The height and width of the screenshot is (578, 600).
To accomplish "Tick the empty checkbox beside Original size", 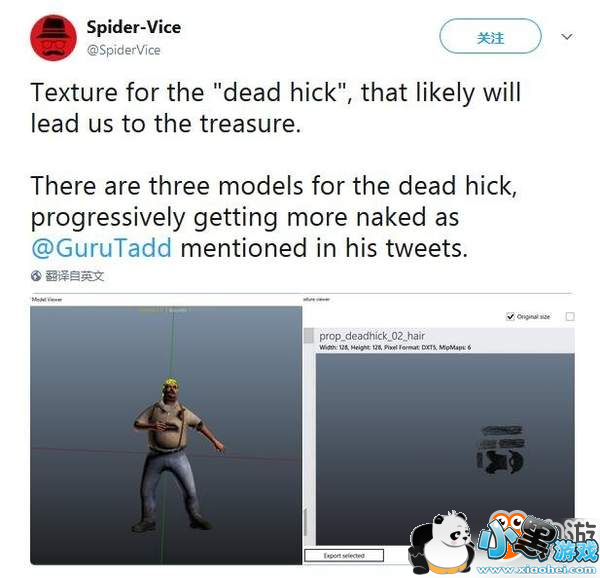I will (570, 316).
